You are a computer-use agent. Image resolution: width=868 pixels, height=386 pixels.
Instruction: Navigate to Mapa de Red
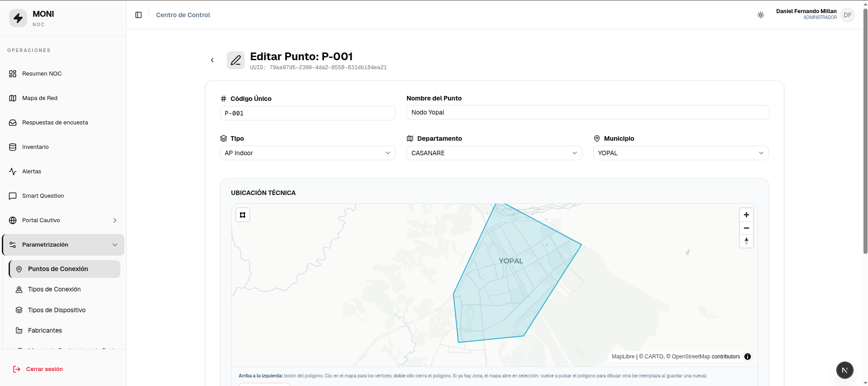(63, 98)
